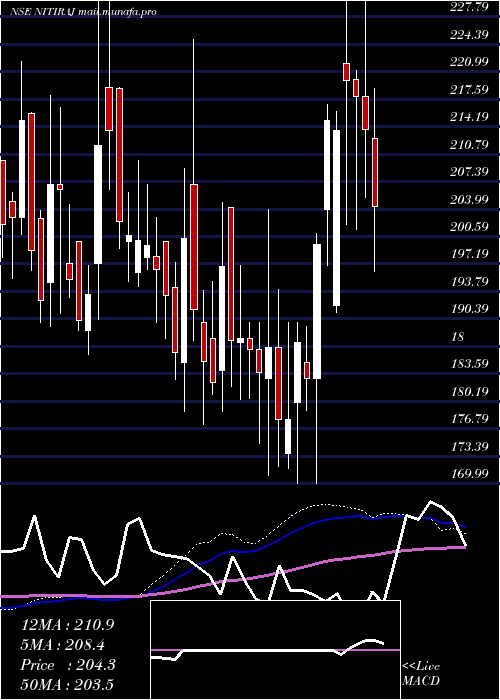
Task: Click the 50MA : 203.5 readout
Action: coord(67,685)
